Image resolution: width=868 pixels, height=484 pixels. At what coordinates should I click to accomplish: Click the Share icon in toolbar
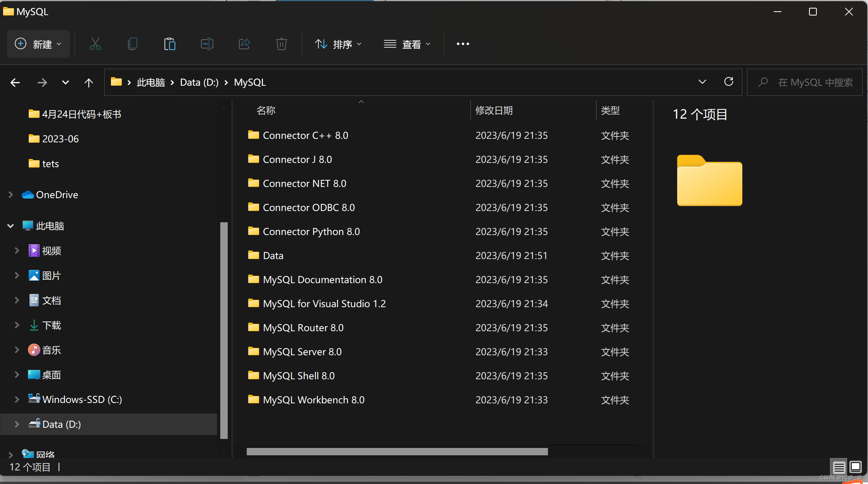click(244, 44)
